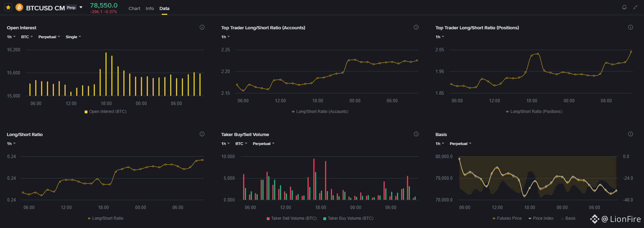This screenshot has height=228, width=644.
Task: Open the Taker Buy/Sell Volume info icon
Action: pos(416,134)
